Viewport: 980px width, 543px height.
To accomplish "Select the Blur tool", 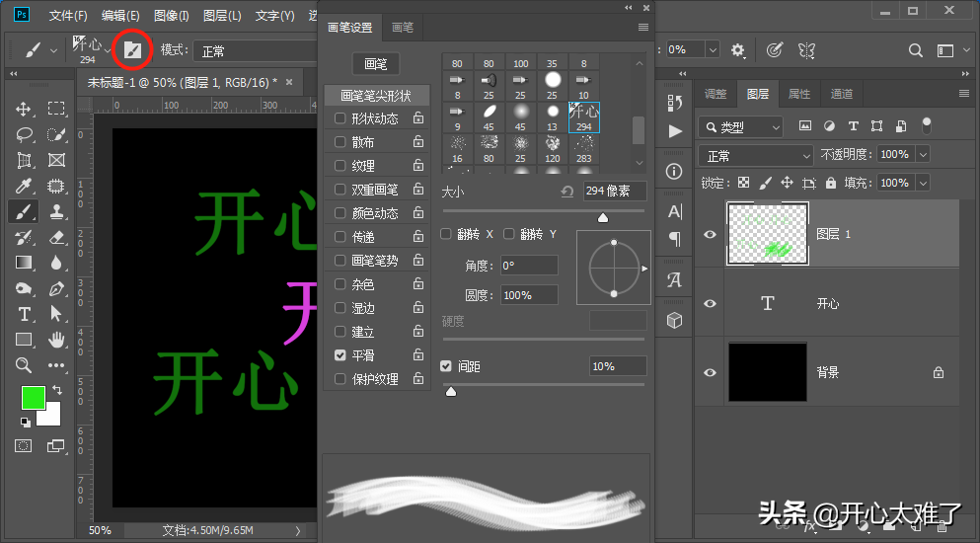I will [x=56, y=263].
